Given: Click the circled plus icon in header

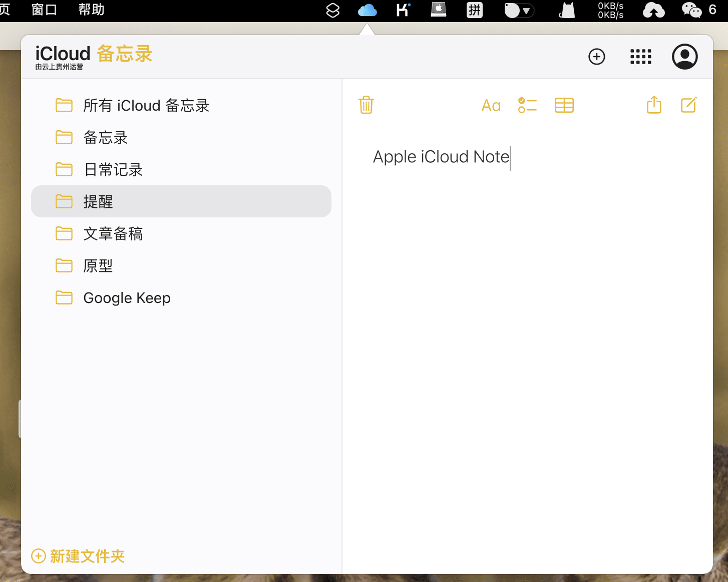Looking at the screenshot, I should (x=596, y=57).
